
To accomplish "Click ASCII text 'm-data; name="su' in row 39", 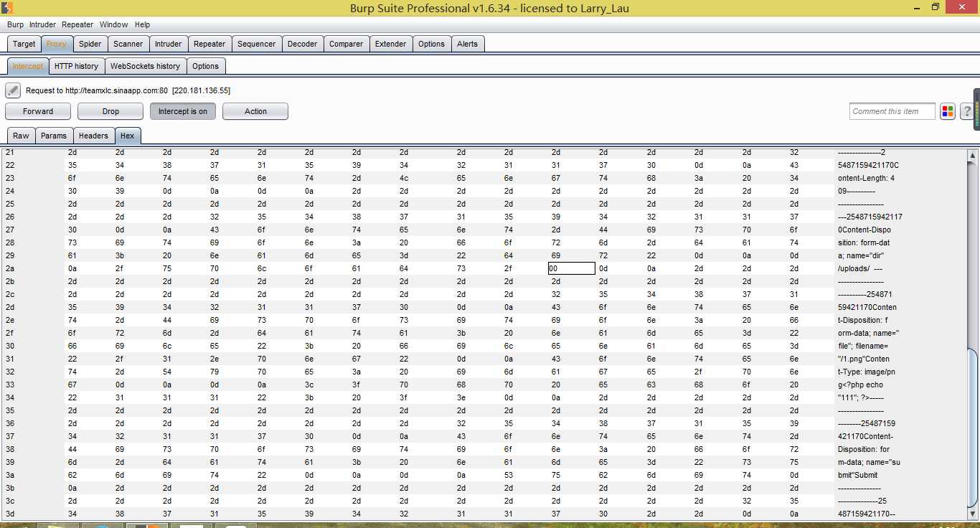I will tap(867, 462).
